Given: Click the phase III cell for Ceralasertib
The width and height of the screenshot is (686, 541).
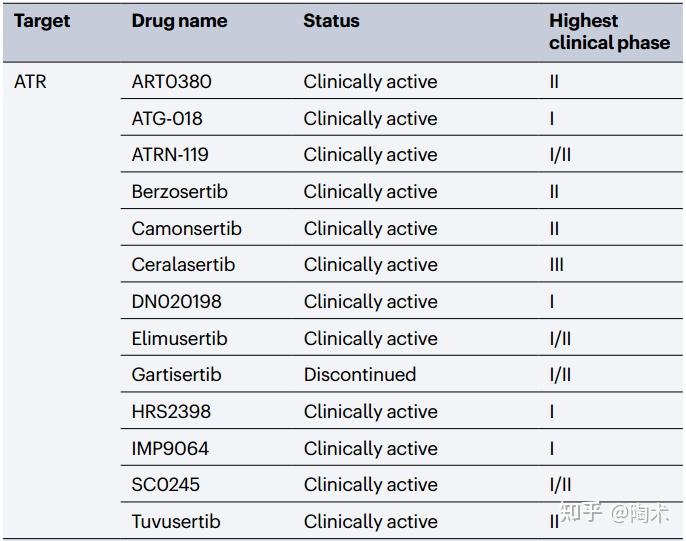Looking at the screenshot, I should pos(556,265).
